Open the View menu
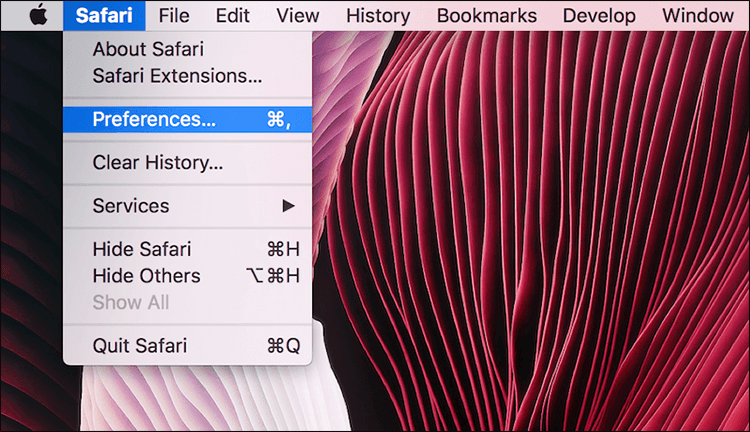 pos(297,15)
